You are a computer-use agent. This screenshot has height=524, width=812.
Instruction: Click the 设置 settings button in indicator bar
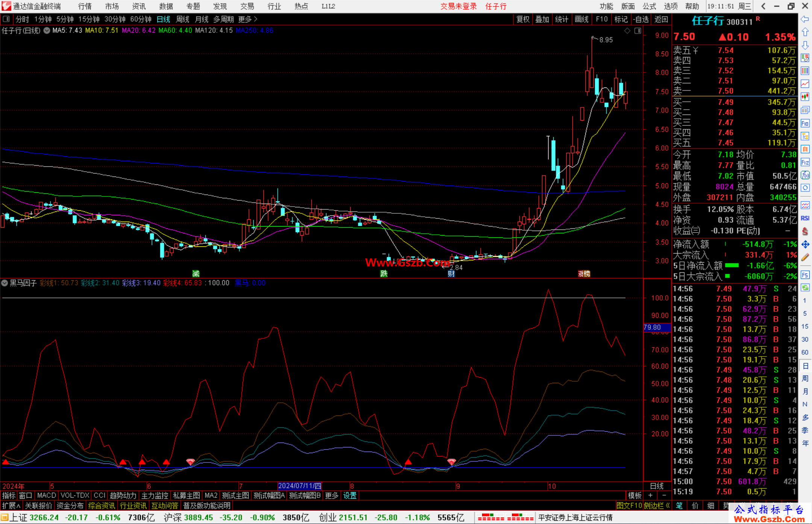[350, 495]
